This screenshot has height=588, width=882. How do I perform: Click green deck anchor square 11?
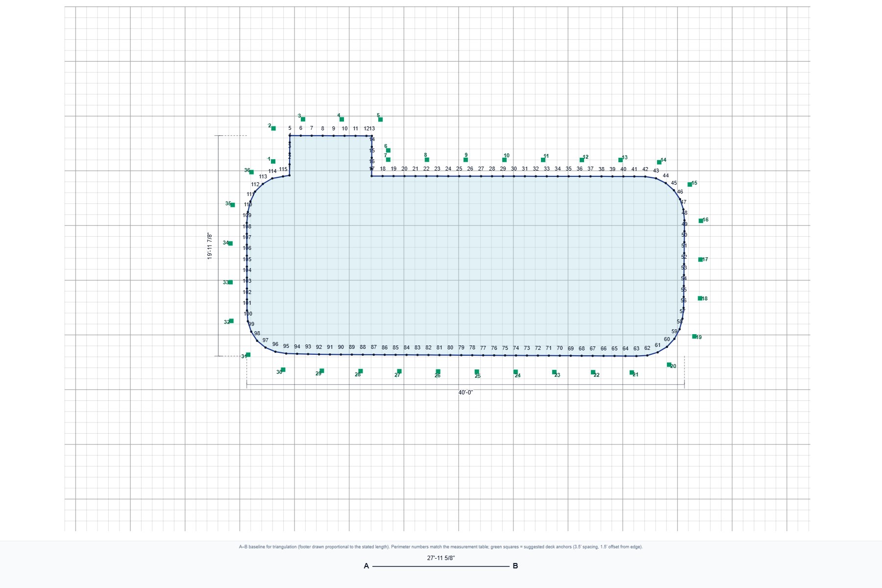[543, 160]
